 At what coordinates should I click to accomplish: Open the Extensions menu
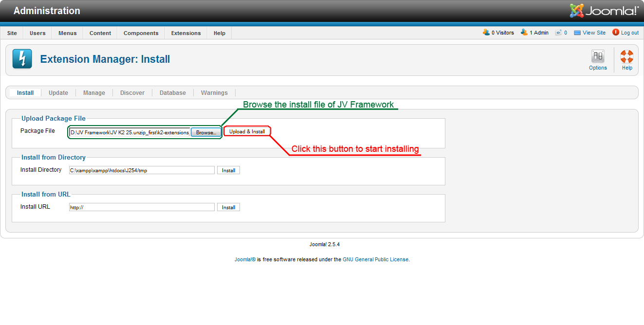pyautogui.click(x=186, y=33)
